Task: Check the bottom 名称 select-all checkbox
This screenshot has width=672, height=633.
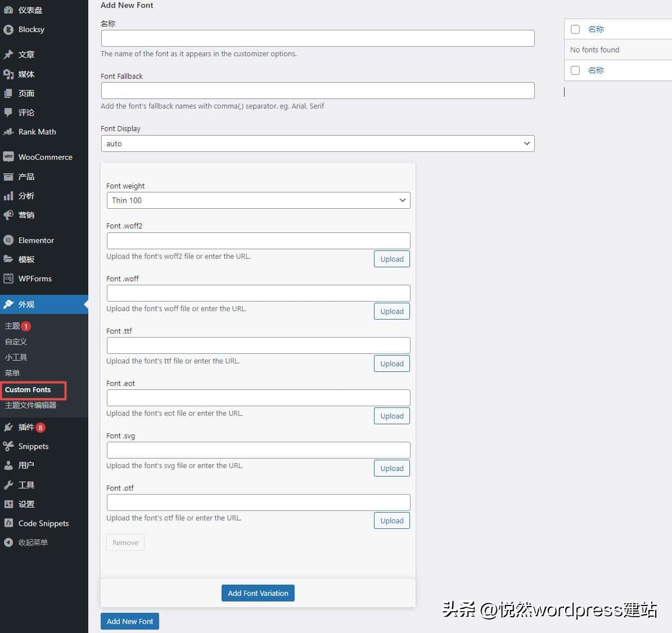Action: (575, 70)
